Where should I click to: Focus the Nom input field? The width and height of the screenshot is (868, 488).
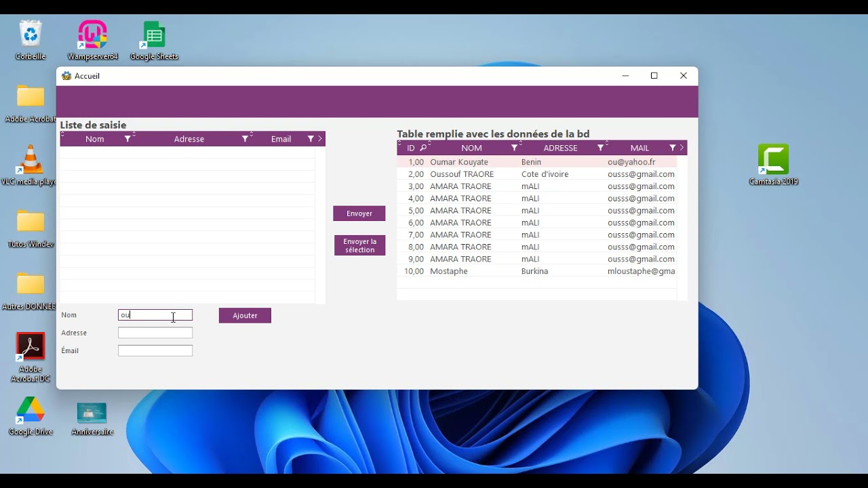coord(155,315)
